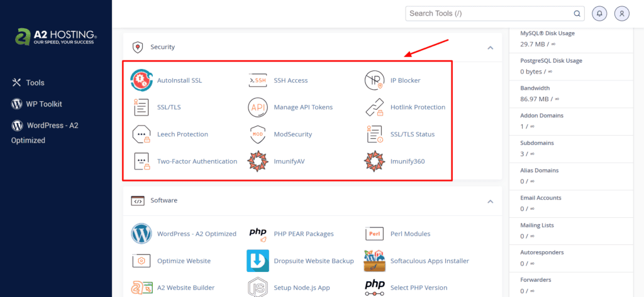
Task: Click the Manage API Tokens link
Action: click(303, 107)
